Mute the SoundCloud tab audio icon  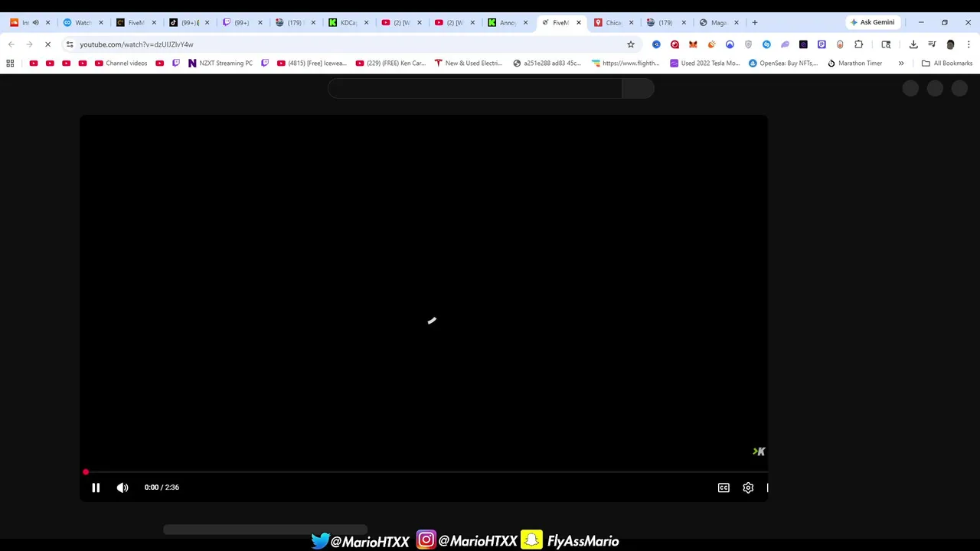tap(35, 22)
